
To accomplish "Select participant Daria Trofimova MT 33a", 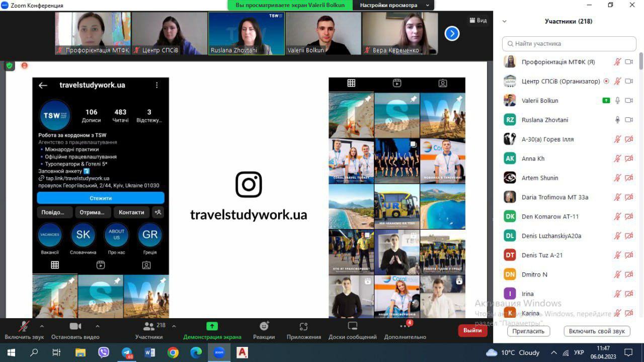I will [x=569, y=197].
